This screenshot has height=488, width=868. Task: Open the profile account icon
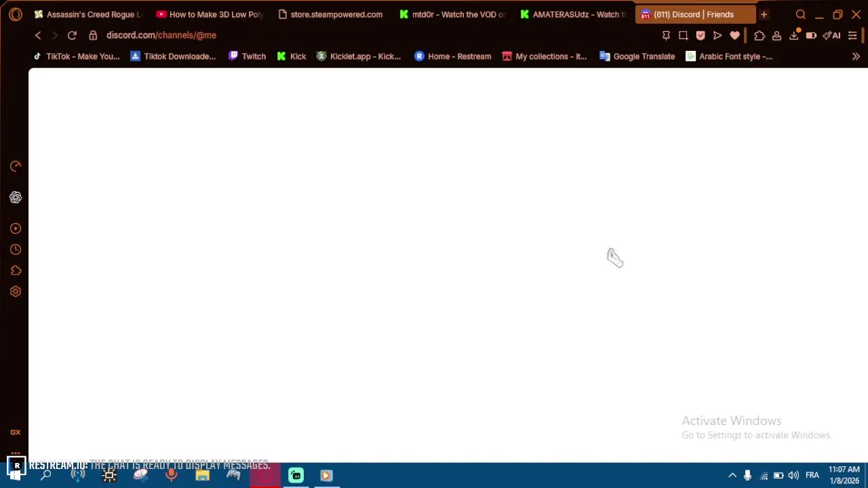pos(776,35)
